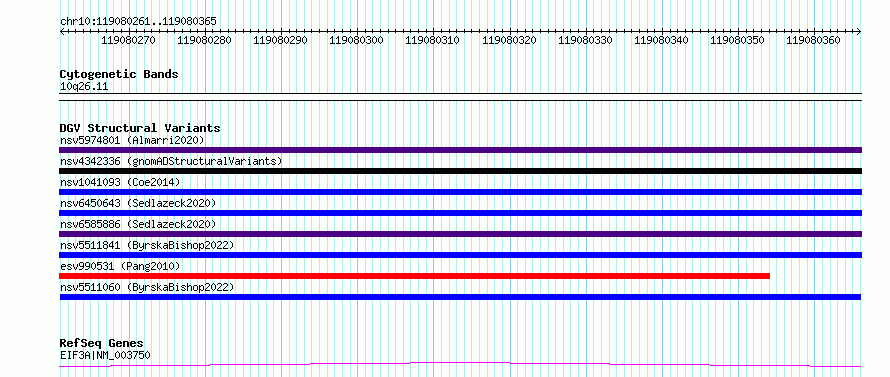Click the red esv990531 variant bar
This screenshot has width=890, height=377.
pos(414,276)
